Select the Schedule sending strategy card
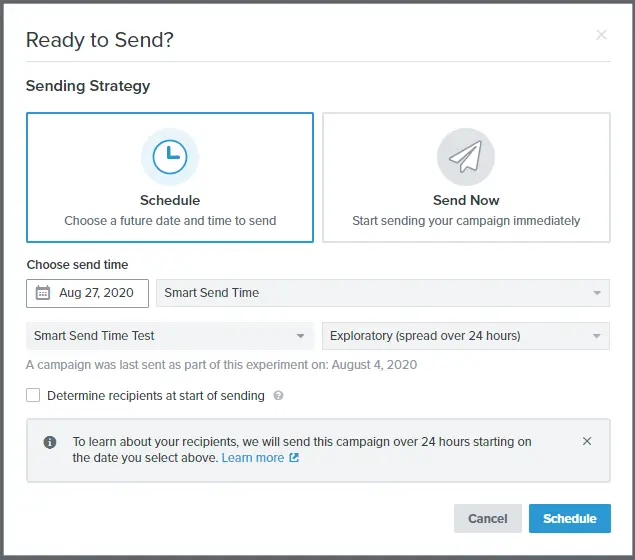635x560 pixels. (x=170, y=177)
